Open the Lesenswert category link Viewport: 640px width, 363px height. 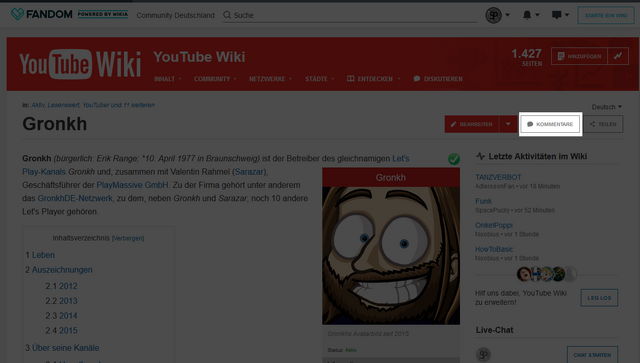[63, 105]
